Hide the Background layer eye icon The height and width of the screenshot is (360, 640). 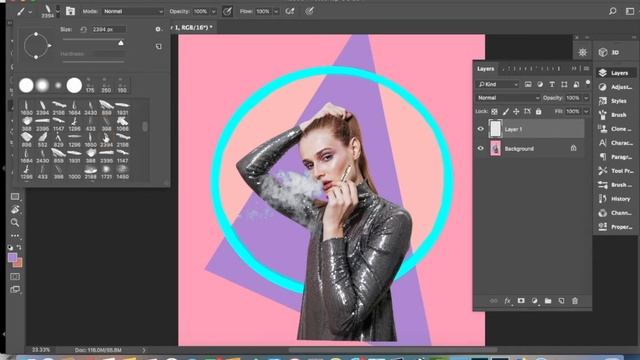click(480, 149)
